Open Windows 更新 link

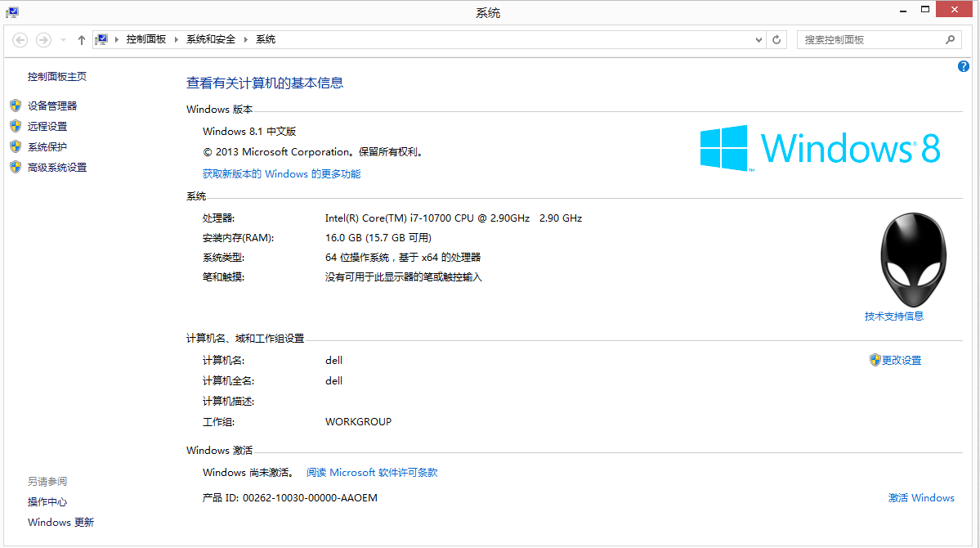click(x=60, y=523)
